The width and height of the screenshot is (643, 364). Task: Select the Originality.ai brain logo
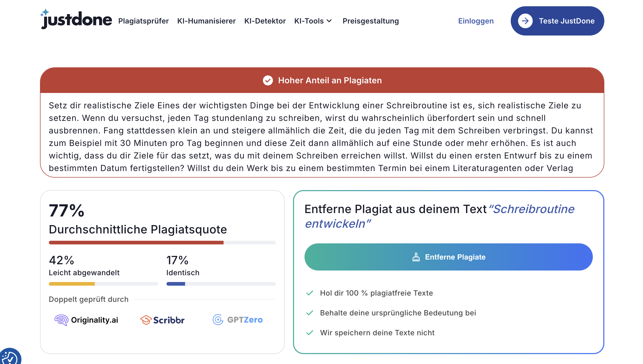point(61,320)
